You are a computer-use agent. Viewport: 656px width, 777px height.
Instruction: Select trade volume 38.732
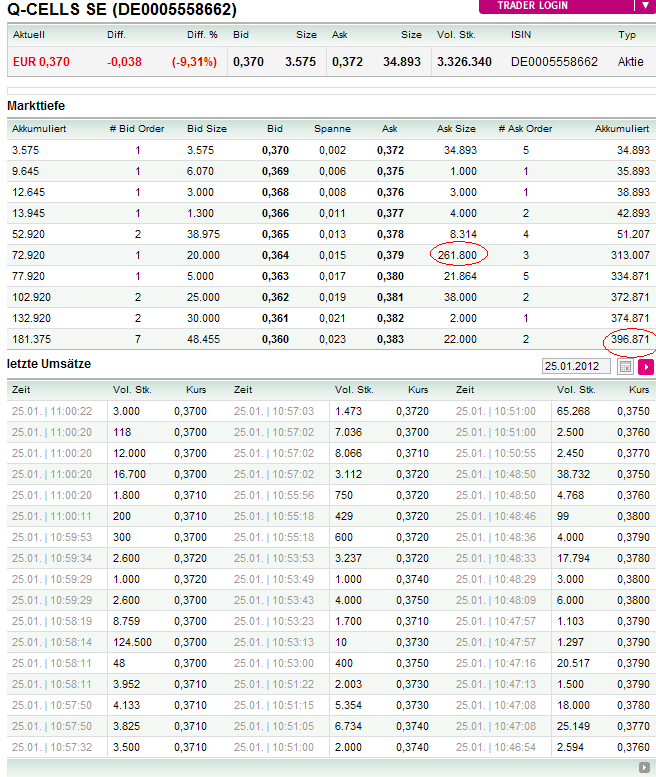coord(573,474)
